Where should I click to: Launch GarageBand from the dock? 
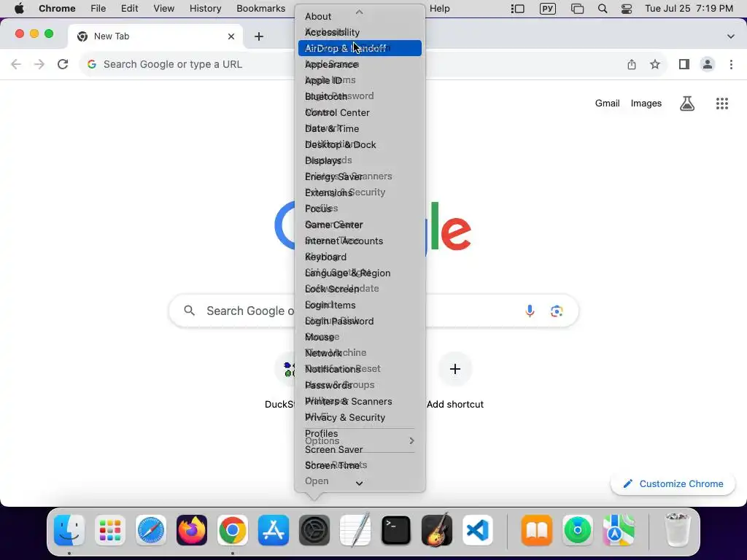click(x=437, y=530)
